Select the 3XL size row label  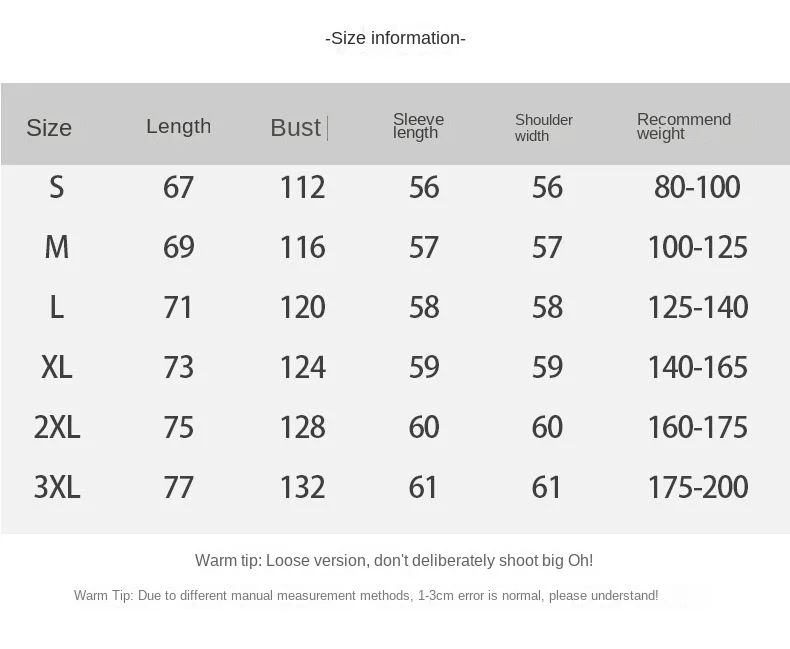click(x=56, y=487)
